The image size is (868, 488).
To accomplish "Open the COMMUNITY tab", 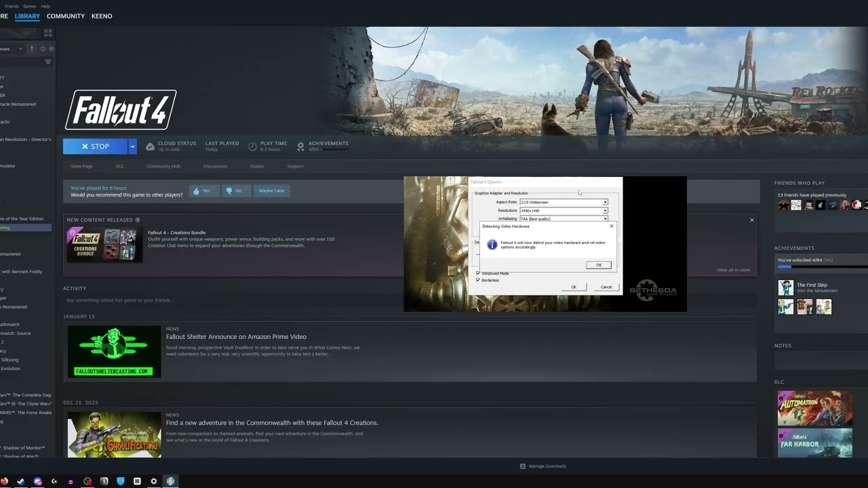I will tap(66, 16).
